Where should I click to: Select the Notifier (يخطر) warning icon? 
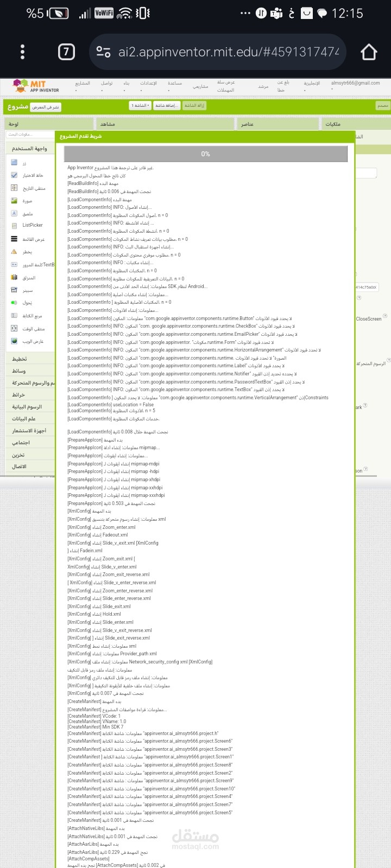[x=14, y=252]
